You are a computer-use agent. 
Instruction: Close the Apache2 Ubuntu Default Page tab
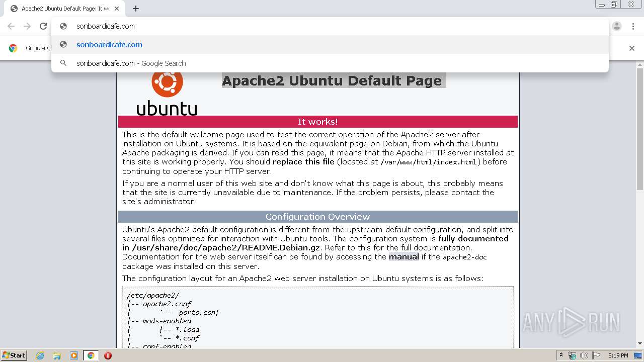point(117,9)
